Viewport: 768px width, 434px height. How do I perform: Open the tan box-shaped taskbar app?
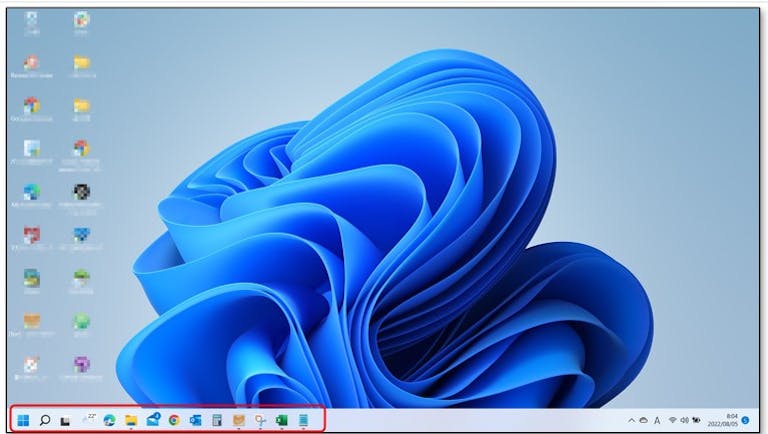coord(239,420)
